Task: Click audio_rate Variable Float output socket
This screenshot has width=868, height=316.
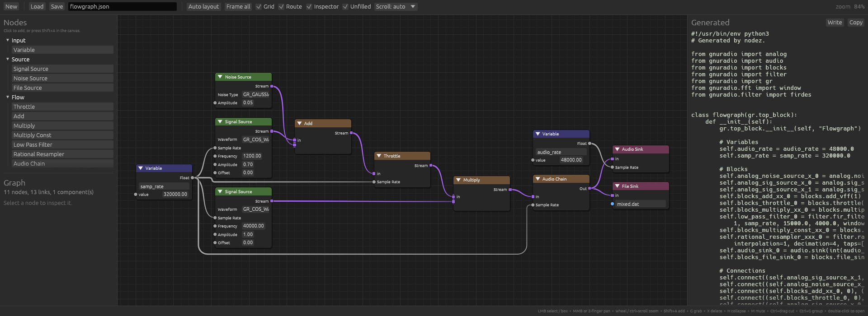Action: click(590, 144)
